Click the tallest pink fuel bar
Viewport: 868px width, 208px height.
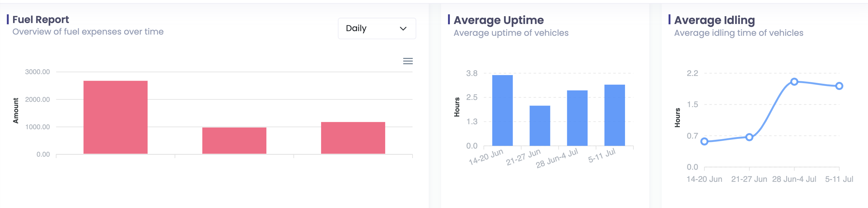115,117
